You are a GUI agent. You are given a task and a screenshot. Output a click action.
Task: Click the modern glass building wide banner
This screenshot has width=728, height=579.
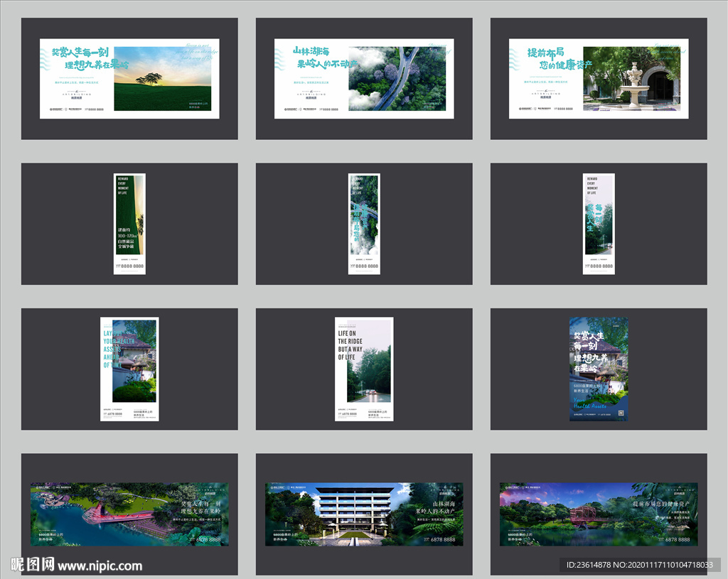coord(364,514)
